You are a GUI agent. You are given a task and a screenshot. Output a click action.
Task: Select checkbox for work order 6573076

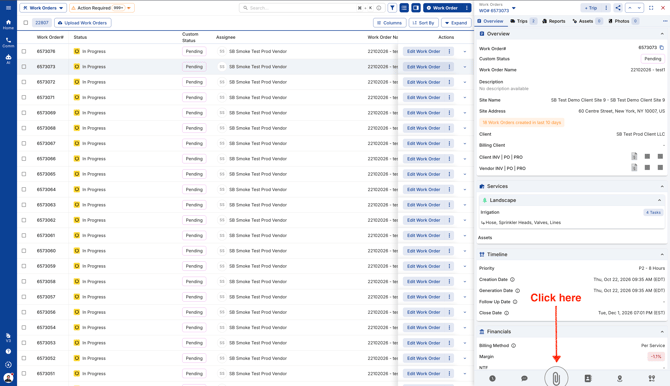pos(24,51)
